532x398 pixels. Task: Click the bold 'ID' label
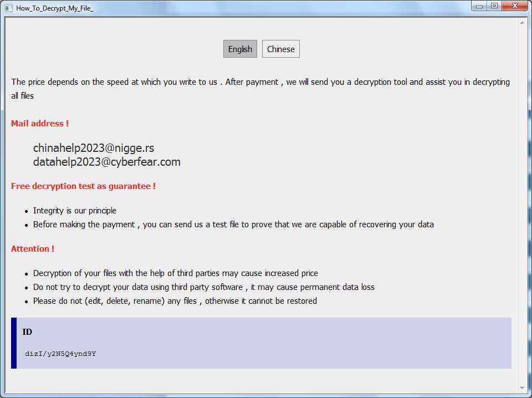click(27, 332)
